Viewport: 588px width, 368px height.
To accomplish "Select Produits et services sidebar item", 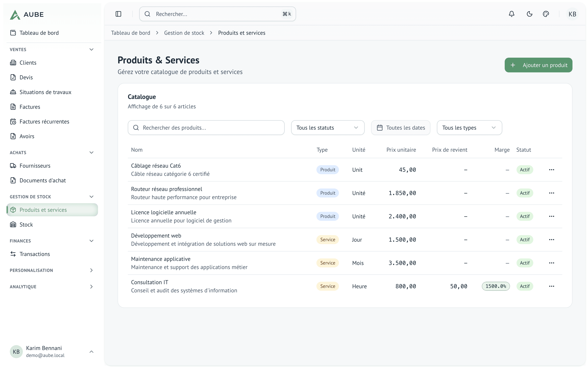I will pyautogui.click(x=52, y=210).
